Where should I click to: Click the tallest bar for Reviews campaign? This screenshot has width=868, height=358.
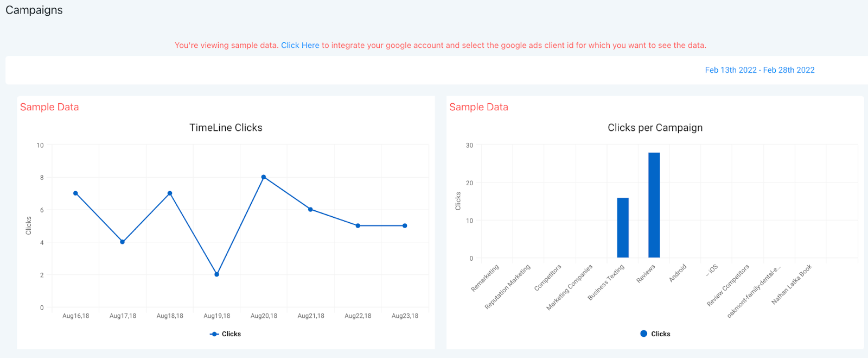654,205
